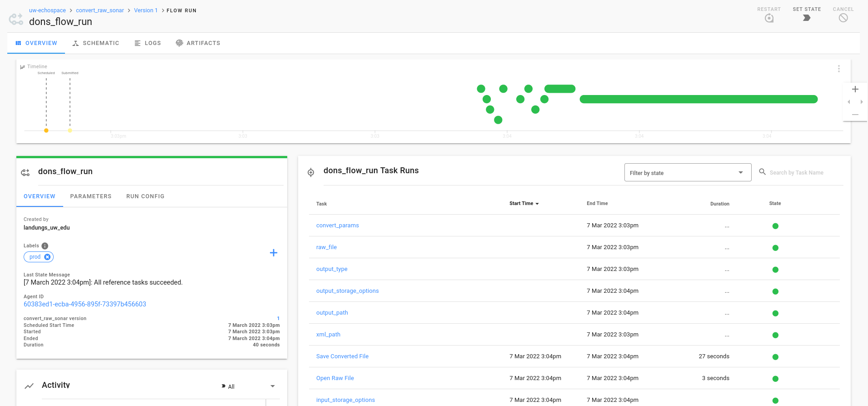Zoom out the timeline with minus icon
The height and width of the screenshot is (406, 868).
[x=855, y=115]
